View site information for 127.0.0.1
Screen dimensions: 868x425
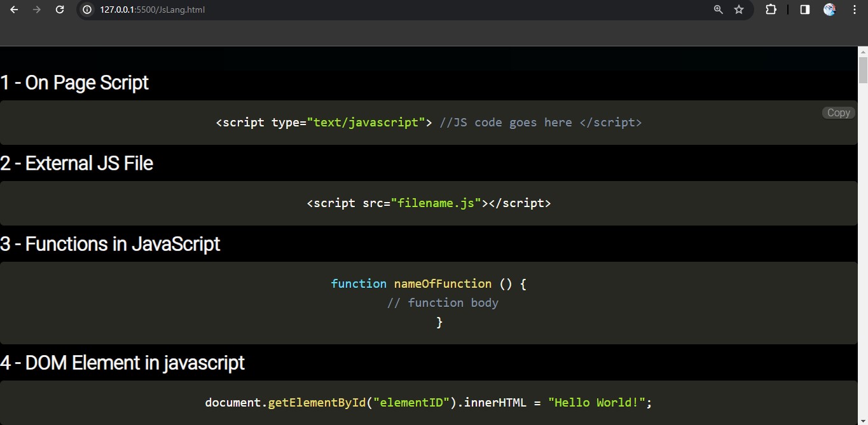(88, 10)
